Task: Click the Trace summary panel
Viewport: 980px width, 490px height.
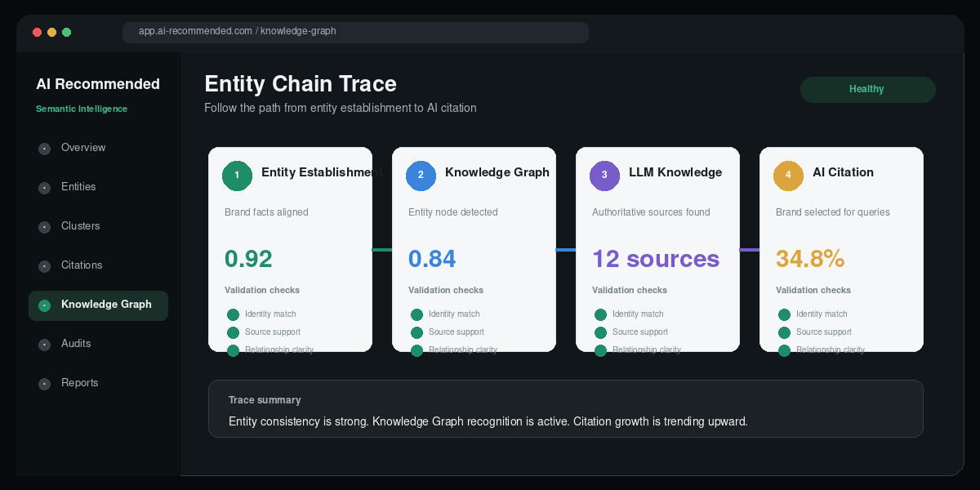Action: pyautogui.click(x=565, y=408)
